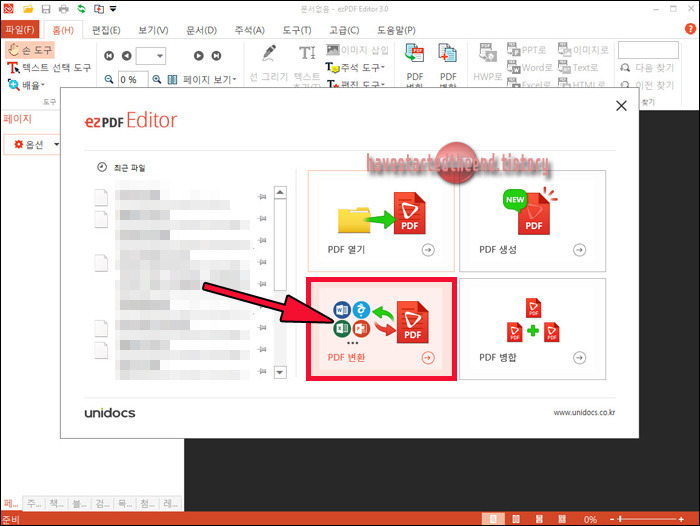
Task: Click the save disk icon in quick access toolbar
Action: click(46, 8)
